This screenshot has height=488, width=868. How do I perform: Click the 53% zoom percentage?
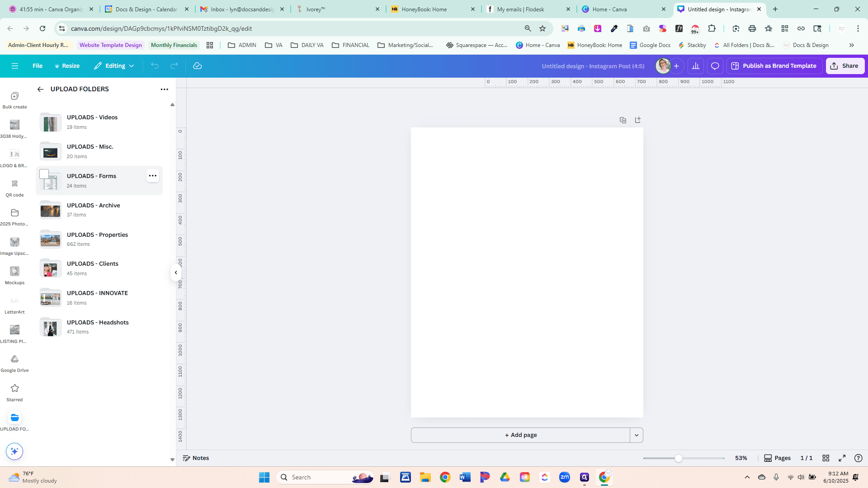pos(741,458)
